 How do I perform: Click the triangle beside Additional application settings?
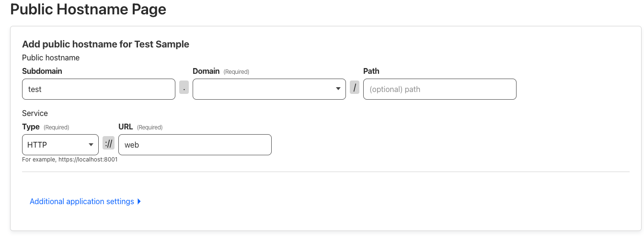[139, 202]
